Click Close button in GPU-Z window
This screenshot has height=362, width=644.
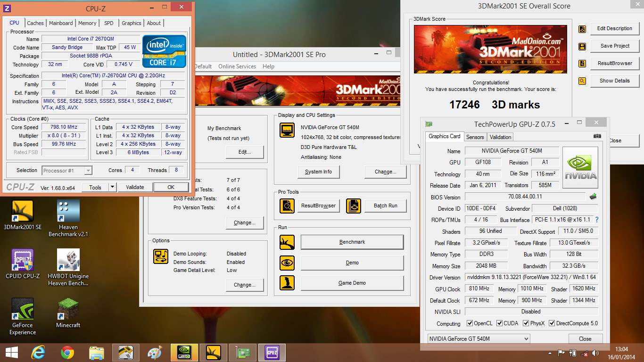(585, 339)
